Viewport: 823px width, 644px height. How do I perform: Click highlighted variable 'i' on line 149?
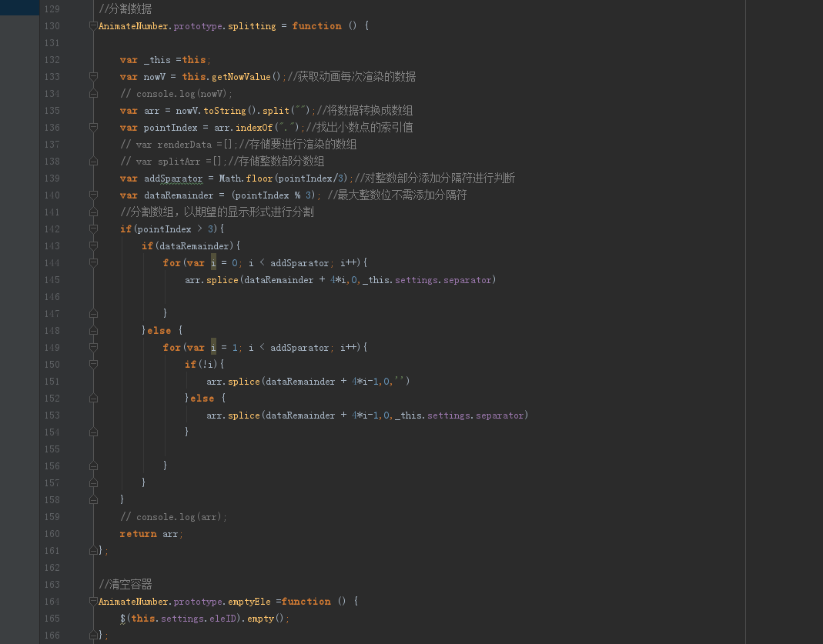pyautogui.click(x=213, y=347)
